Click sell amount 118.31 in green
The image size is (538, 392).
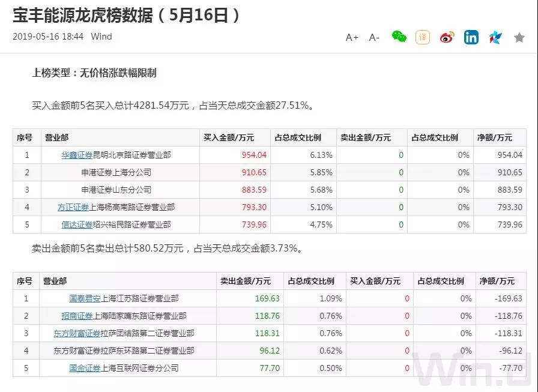coord(267,333)
